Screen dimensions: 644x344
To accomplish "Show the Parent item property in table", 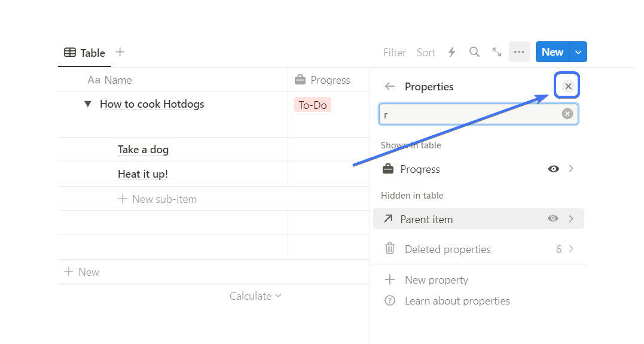I will (554, 219).
